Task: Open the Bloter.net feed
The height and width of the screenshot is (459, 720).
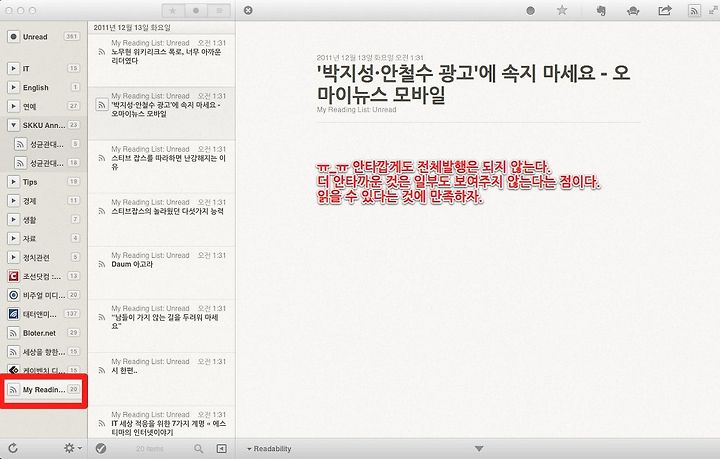Action: pyautogui.click(x=43, y=333)
